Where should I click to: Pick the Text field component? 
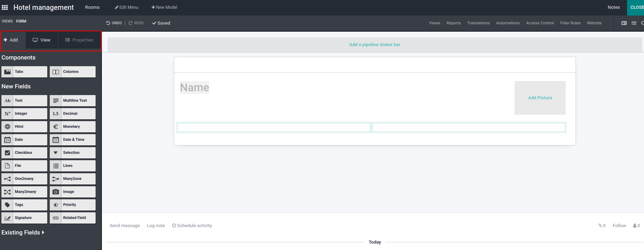(24, 101)
